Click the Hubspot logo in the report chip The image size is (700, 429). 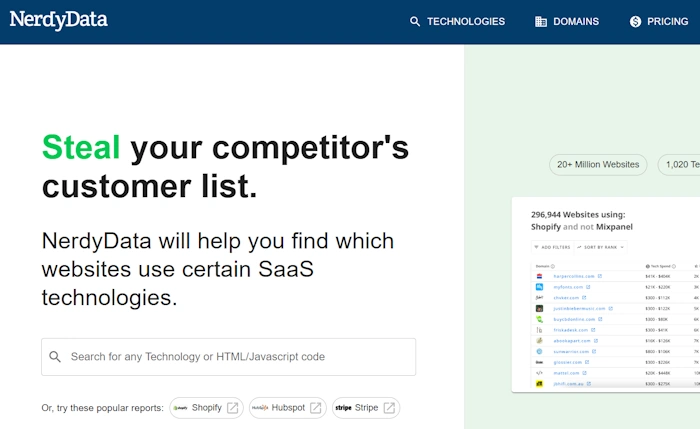pos(260,408)
